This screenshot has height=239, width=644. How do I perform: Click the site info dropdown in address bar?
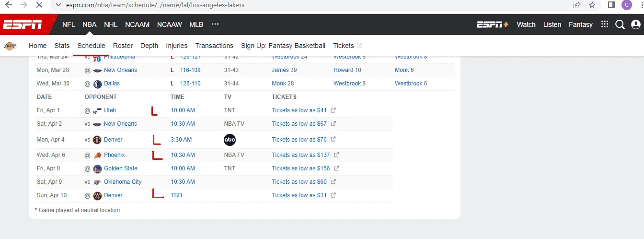[x=58, y=5]
